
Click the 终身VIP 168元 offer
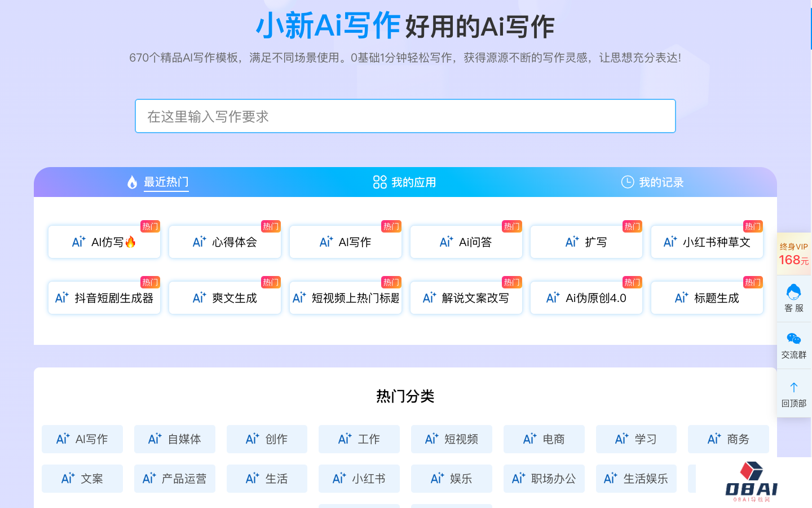coord(793,254)
